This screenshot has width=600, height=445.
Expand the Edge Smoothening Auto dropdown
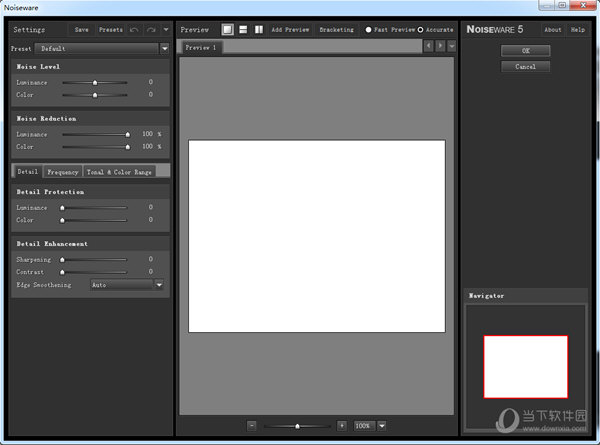pos(158,285)
